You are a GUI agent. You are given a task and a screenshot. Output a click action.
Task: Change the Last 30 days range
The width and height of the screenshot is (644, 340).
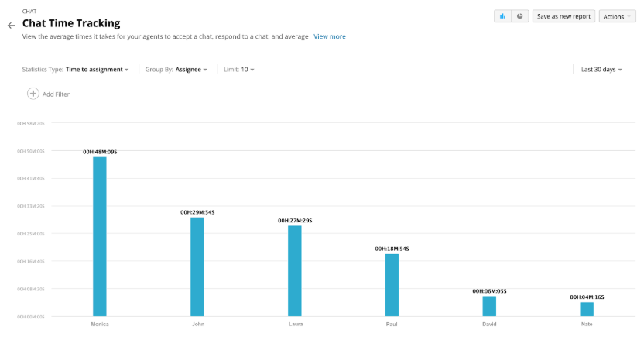click(x=601, y=70)
